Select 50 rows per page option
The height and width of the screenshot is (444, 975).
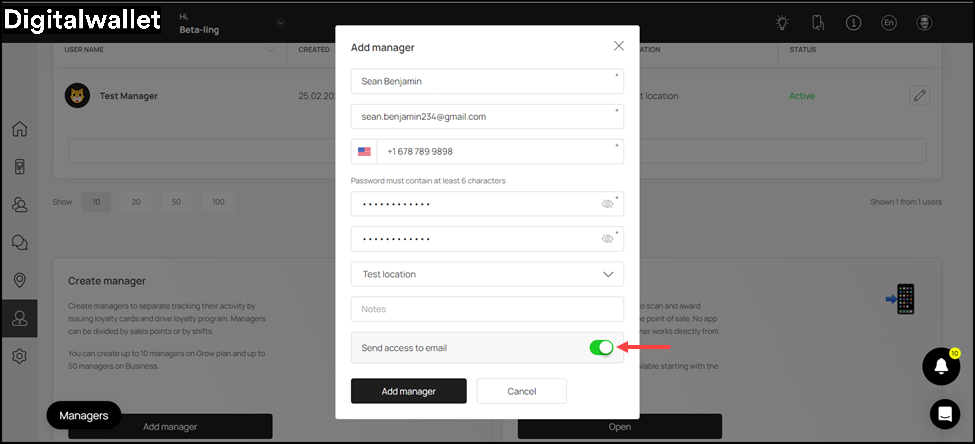(x=176, y=202)
